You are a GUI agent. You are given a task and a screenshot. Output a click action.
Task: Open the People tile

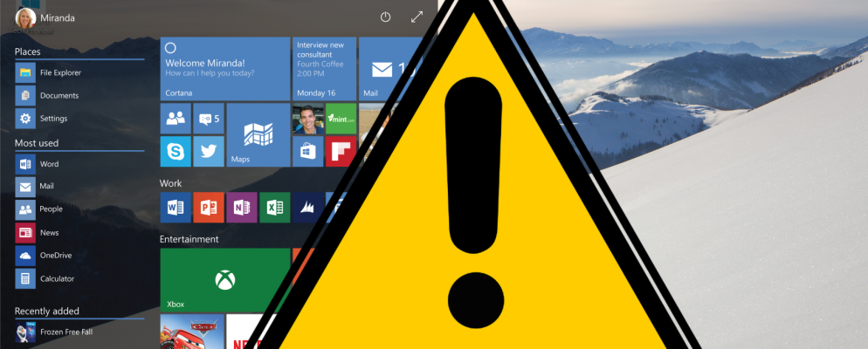tap(176, 119)
